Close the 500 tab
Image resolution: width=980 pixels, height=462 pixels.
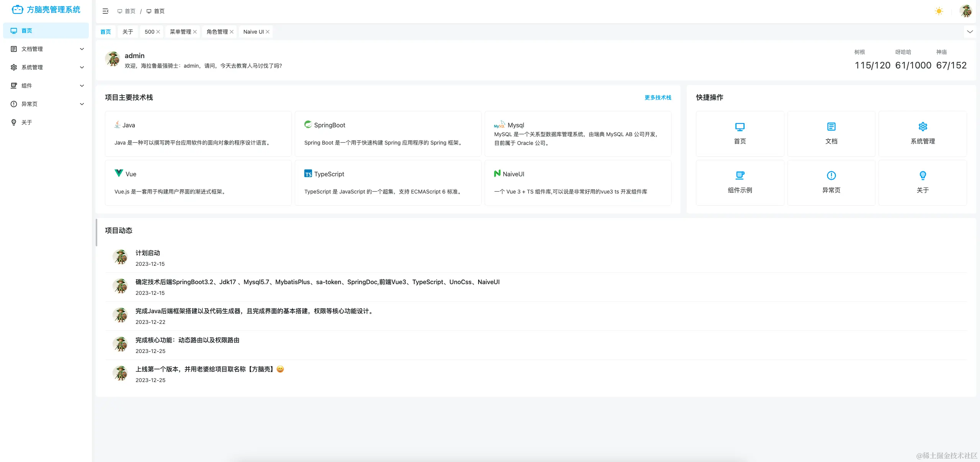tap(158, 32)
